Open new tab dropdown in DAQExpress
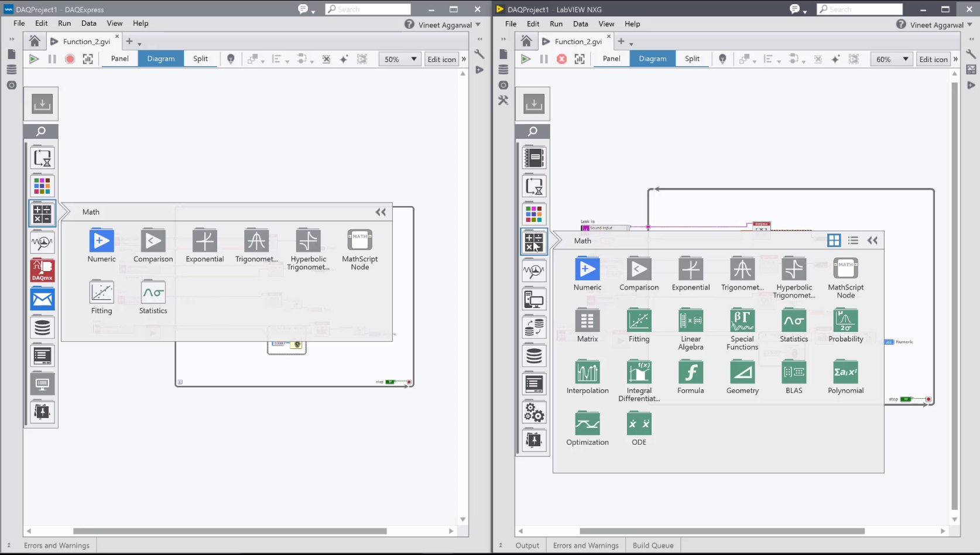The width and height of the screenshot is (980, 555). [139, 44]
